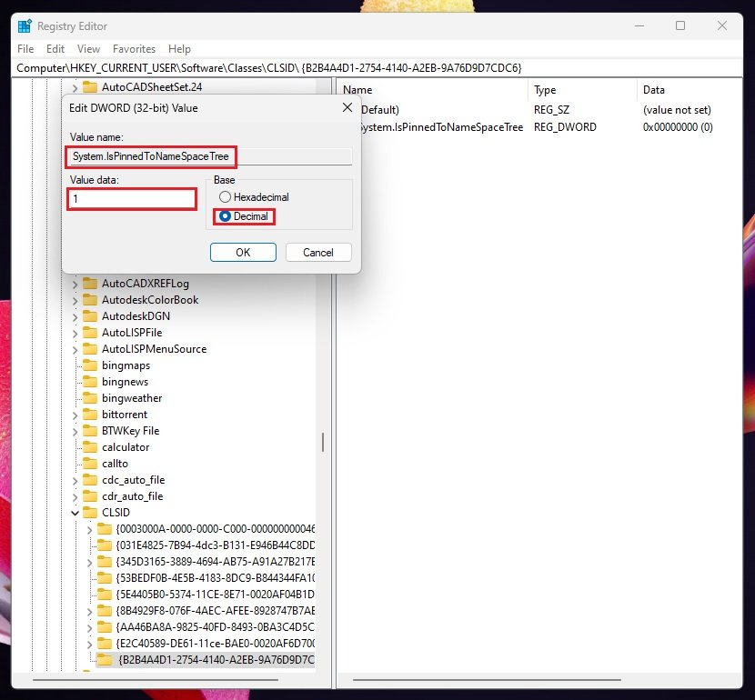Select the calculator key label
This screenshot has height=700, width=755.
coord(126,447)
